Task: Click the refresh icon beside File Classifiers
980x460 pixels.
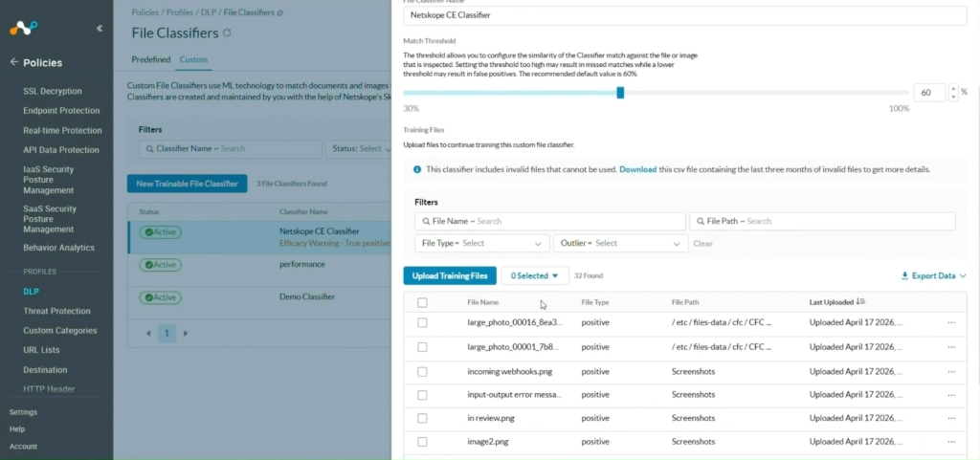Action: click(227, 33)
